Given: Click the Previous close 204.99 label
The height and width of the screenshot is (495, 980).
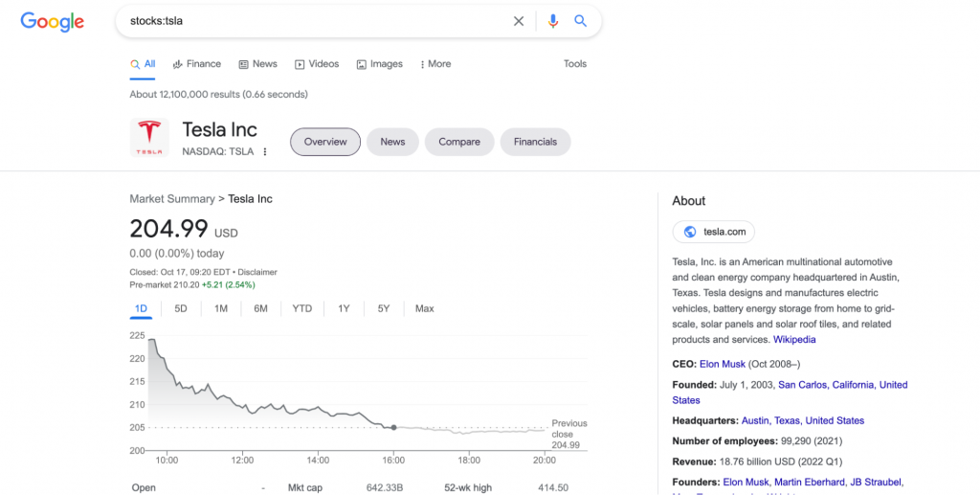Looking at the screenshot, I should [x=568, y=434].
